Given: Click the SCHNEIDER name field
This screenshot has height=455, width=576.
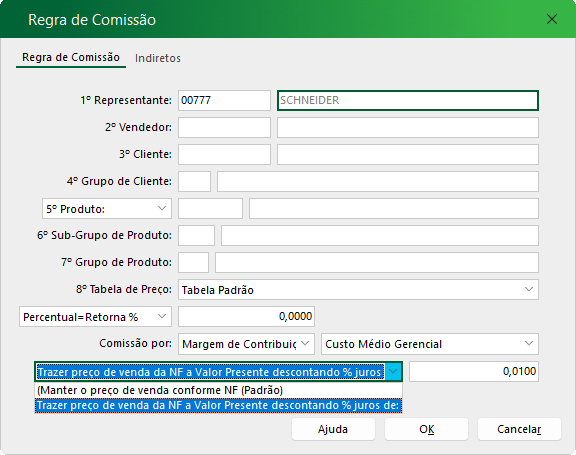Looking at the screenshot, I should [x=408, y=100].
